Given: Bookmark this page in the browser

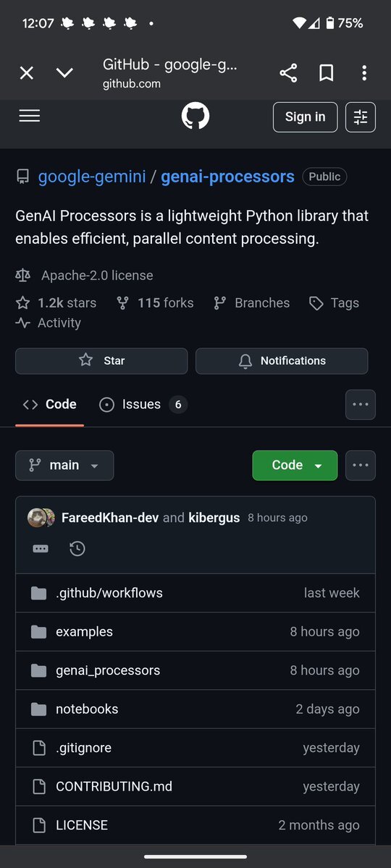Looking at the screenshot, I should tap(327, 73).
